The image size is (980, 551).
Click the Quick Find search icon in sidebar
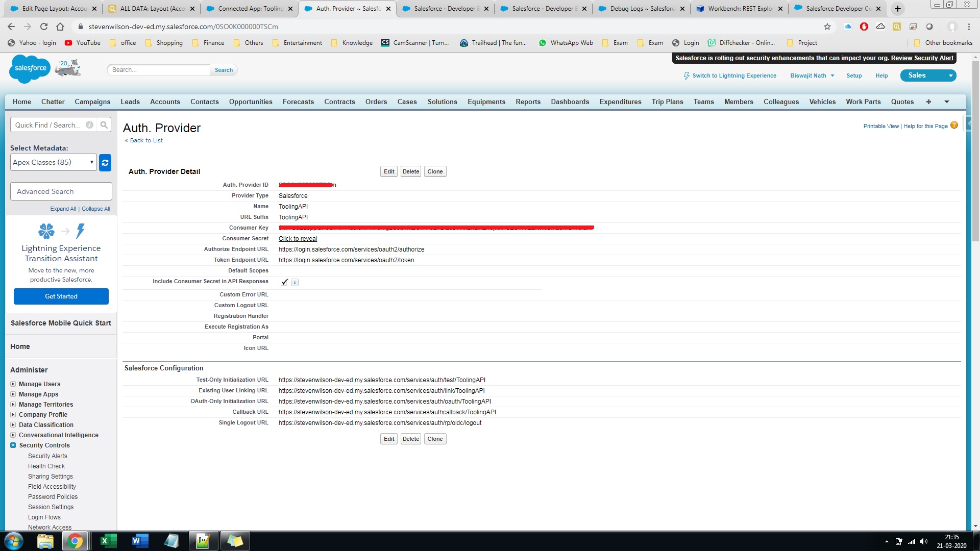pyautogui.click(x=104, y=124)
